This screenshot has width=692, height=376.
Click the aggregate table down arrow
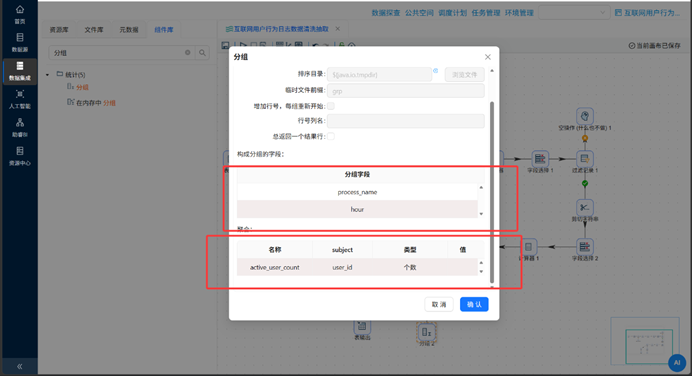(x=481, y=271)
